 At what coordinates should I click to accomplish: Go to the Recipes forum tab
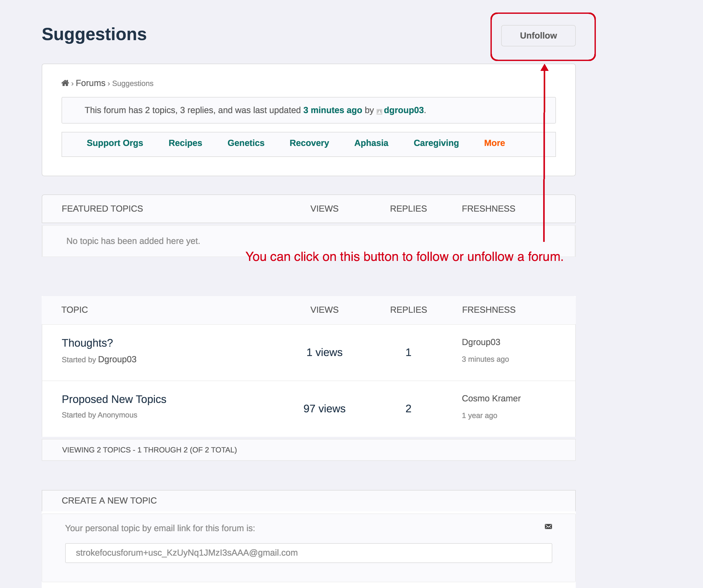[185, 143]
